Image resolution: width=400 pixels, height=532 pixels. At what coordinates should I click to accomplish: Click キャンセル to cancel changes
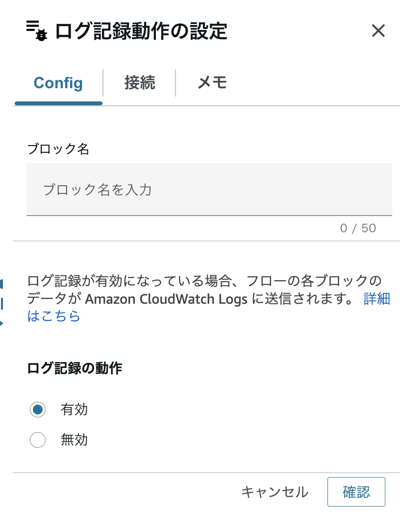[x=275, y=492]
